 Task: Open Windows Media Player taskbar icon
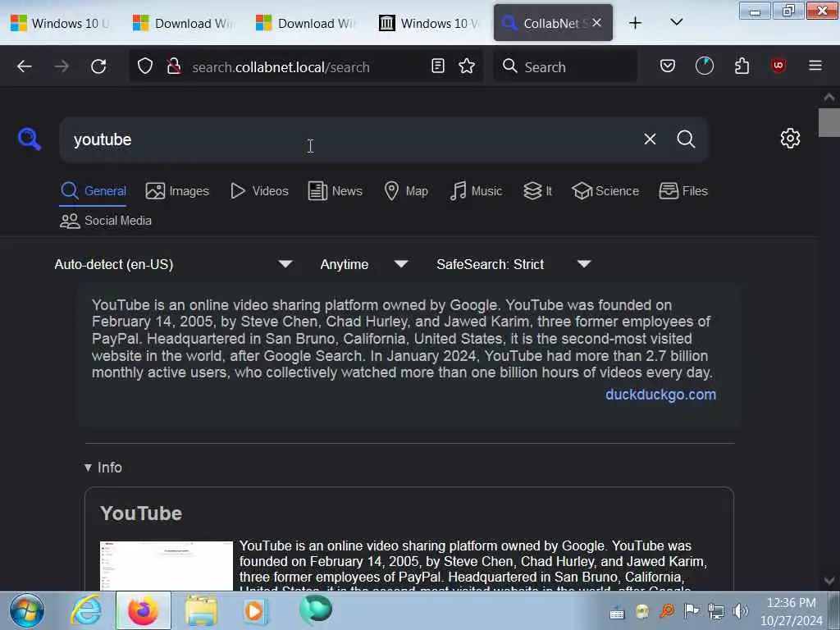pos(256,610)
